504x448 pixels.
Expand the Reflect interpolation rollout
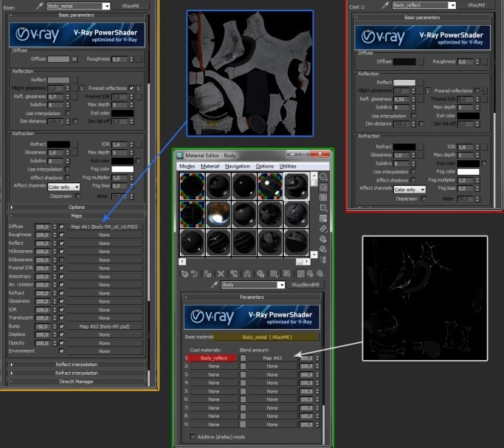pos(77,365)
